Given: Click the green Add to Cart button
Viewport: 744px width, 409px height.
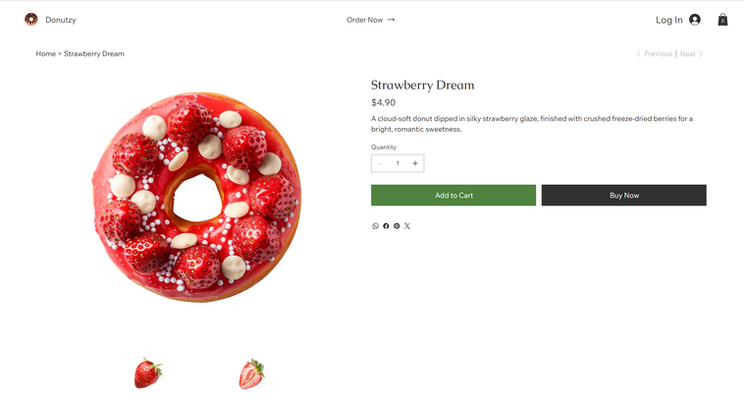Looking at the screenshot, I should [x=453, y=195].
